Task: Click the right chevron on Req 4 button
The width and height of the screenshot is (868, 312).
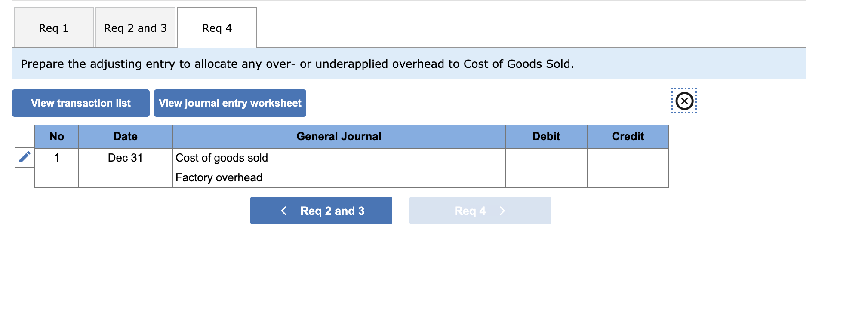Action: (x=502, y=211)
